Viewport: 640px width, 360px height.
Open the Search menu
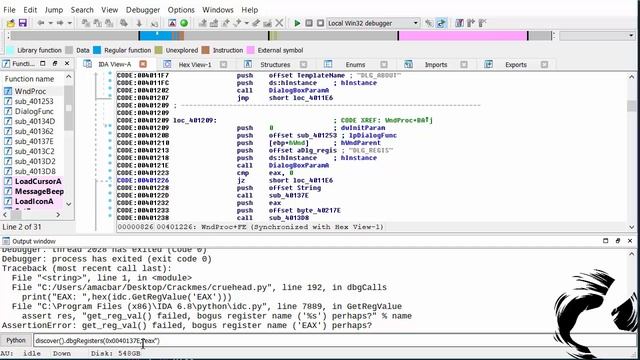pos(82,10)
